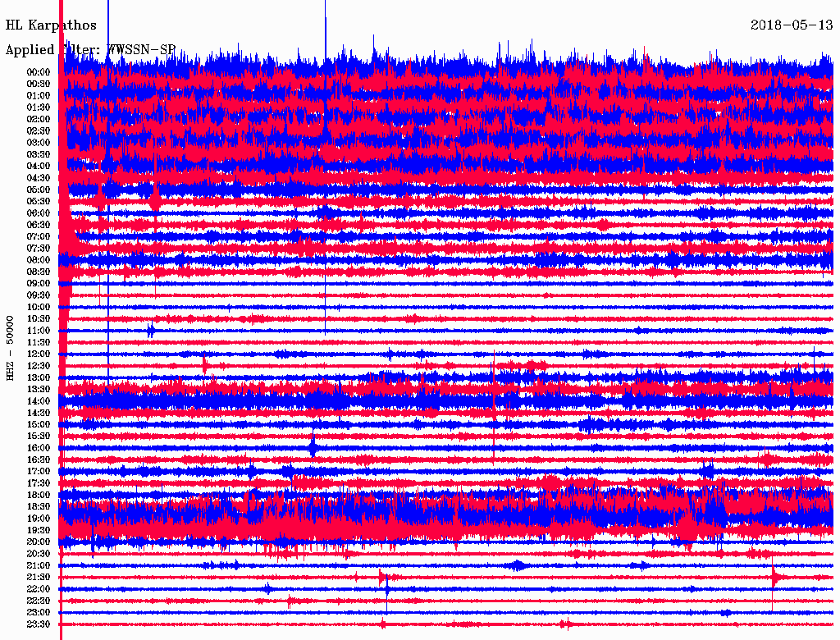Select the 15:00 time label
Screen dimensions: 840x640
(38, 424)
